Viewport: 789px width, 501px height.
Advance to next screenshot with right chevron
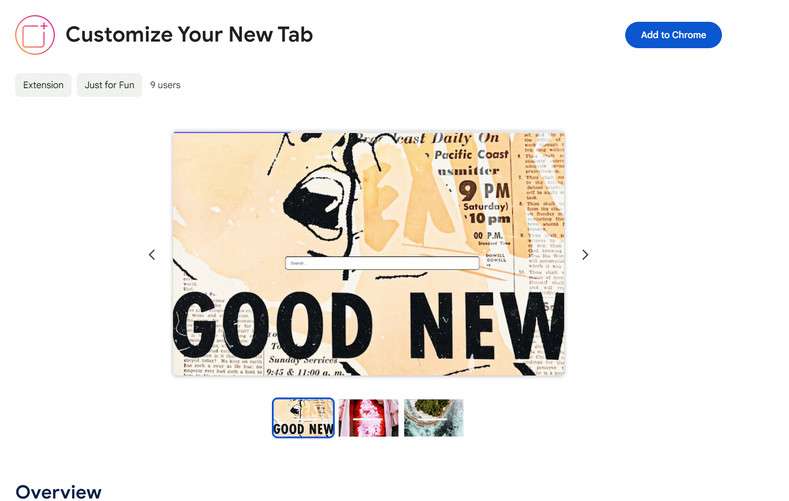(585, 255)
